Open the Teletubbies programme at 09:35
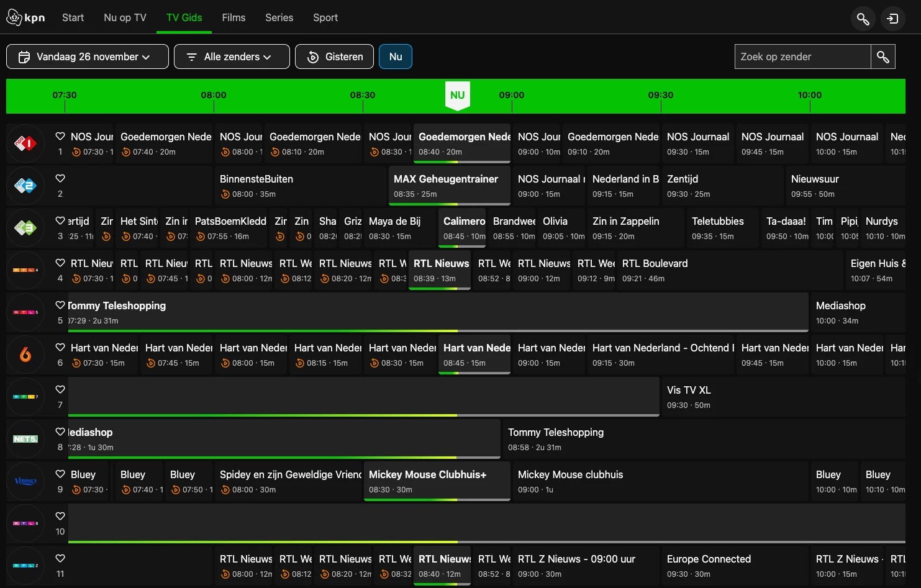This screenshot has height=588, width=921. pyautogui.click(x=723, y=228)
